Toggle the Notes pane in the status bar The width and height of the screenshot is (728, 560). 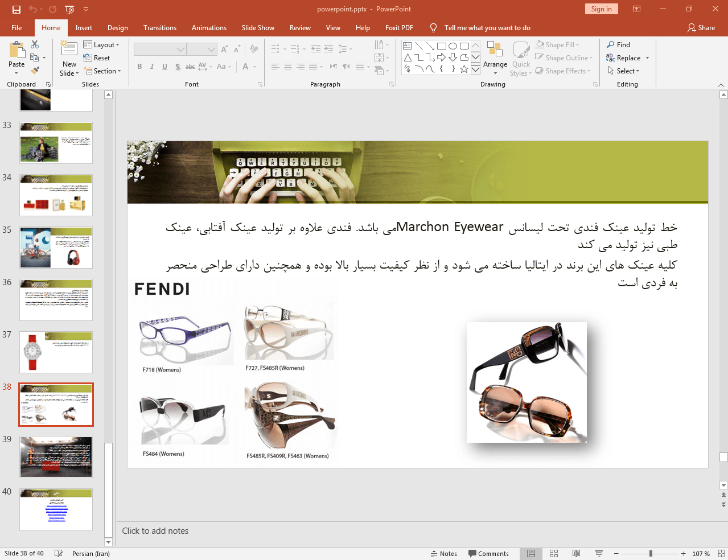444,554
